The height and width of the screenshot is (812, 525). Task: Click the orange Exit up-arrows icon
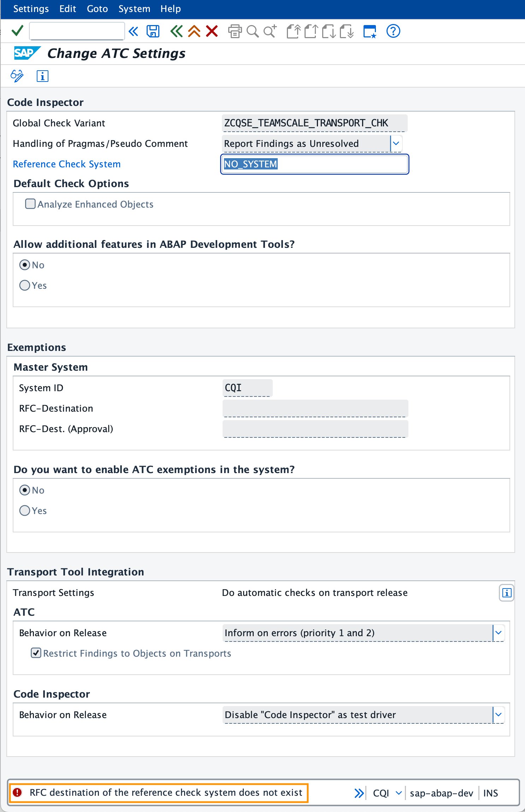tap(194, 31)
